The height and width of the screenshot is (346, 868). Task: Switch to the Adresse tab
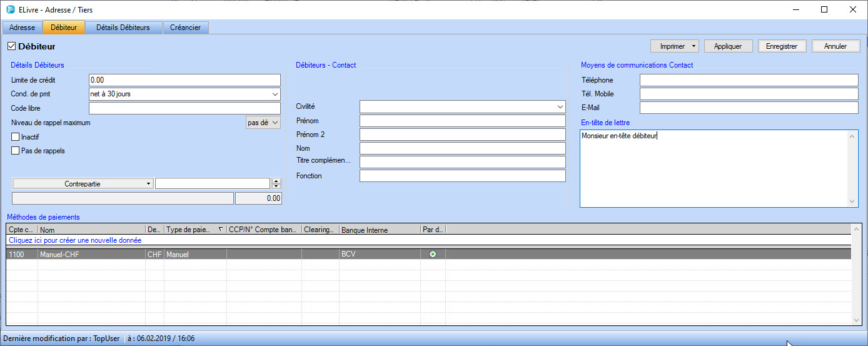(23, 28)
